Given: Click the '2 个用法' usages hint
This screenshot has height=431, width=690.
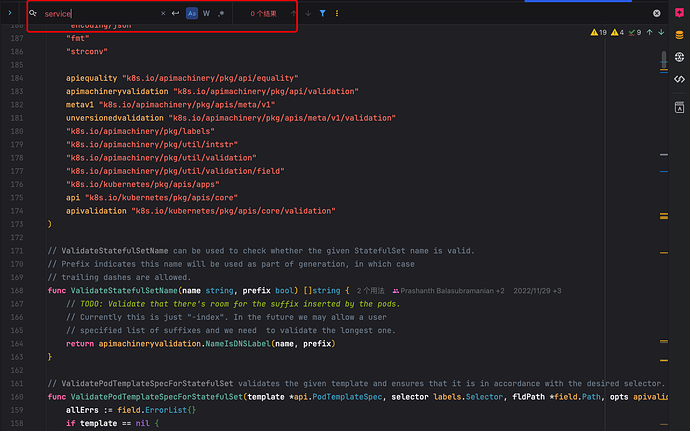Looking at the screenshot, I should coord(371,291).
